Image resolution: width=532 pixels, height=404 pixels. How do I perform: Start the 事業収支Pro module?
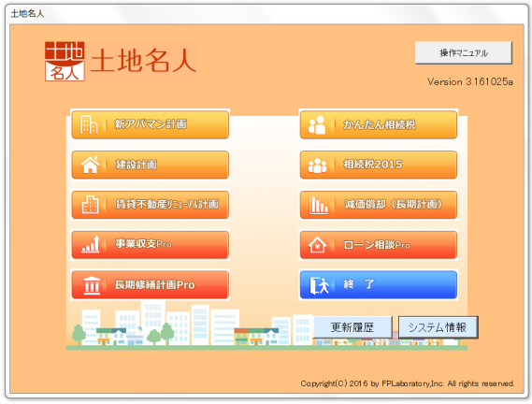coord(151,245)
